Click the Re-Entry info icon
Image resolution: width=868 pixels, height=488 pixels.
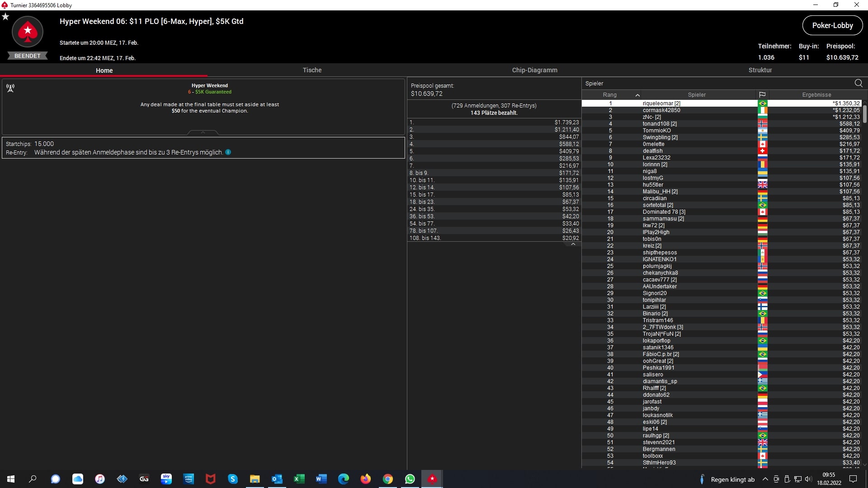(228, 152)
